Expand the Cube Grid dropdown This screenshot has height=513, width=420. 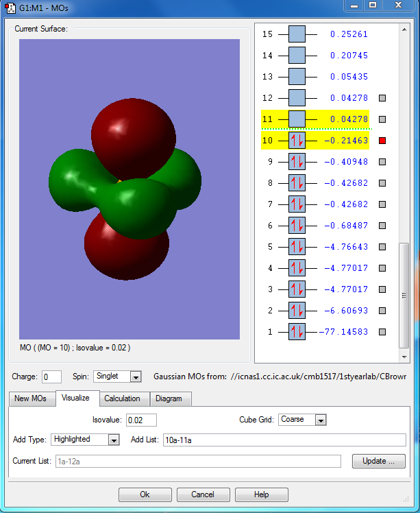tap(321, 420)
